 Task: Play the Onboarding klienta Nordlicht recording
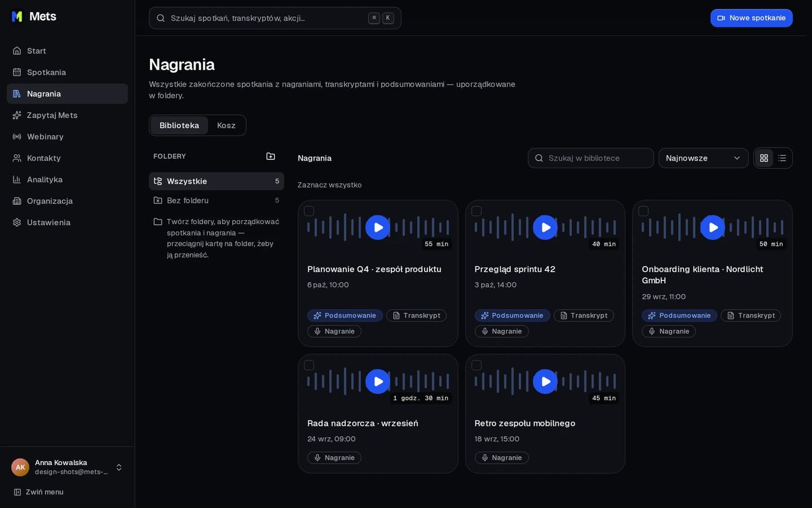(713, 227)
